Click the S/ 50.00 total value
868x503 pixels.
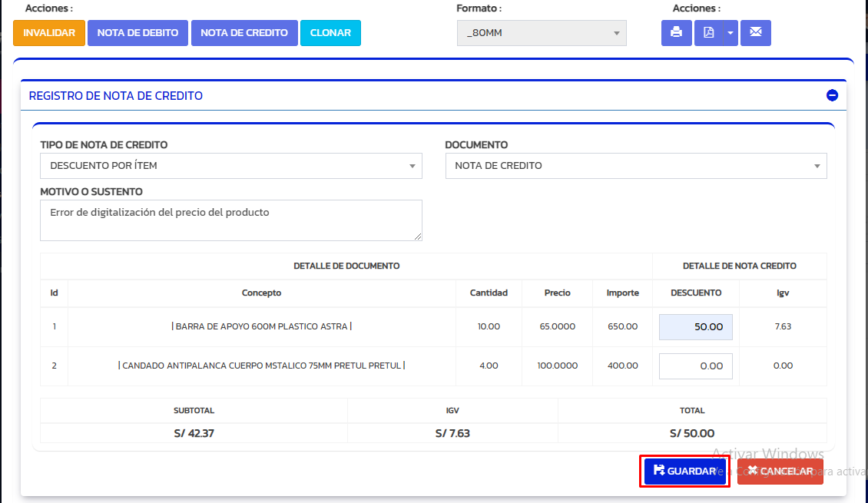pos(692,433)
